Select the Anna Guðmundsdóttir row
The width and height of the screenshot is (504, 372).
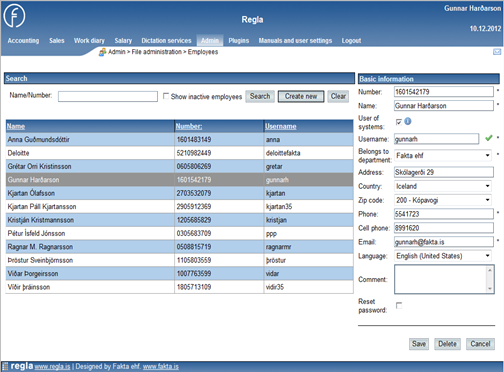[x=179, y=139]
